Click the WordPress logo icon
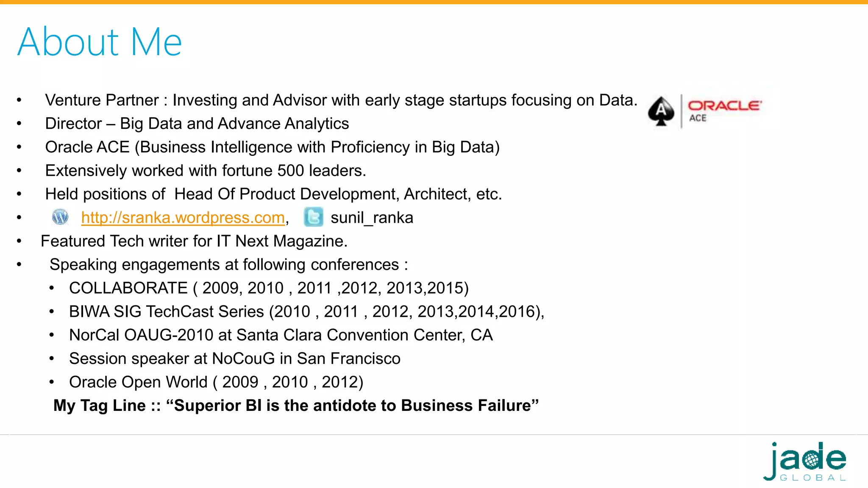Viewport: 868px width, 488px height. click(x=60, y=217)
